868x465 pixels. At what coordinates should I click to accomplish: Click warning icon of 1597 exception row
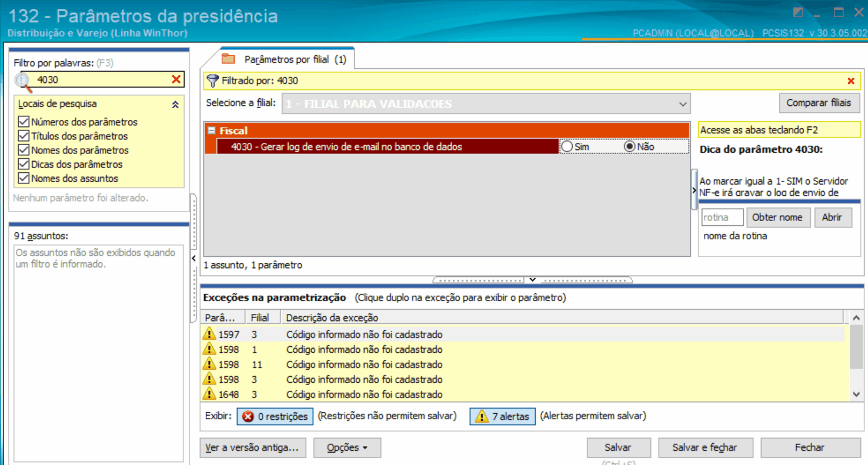tap(209, 334)
